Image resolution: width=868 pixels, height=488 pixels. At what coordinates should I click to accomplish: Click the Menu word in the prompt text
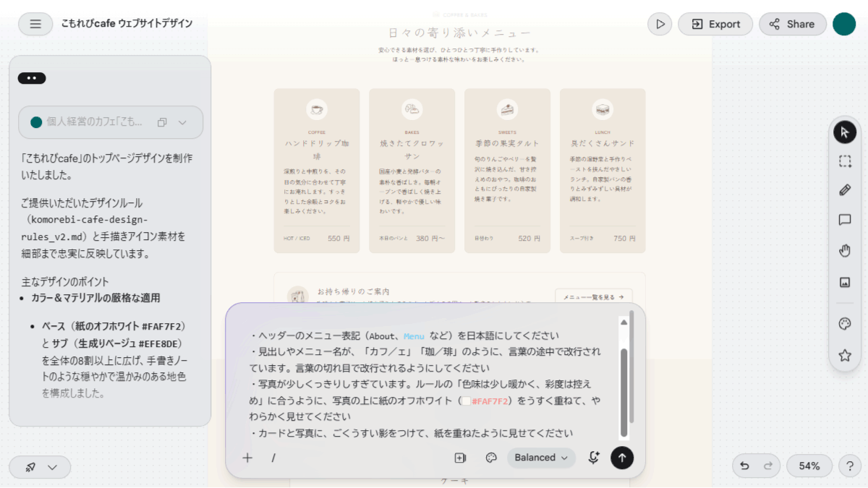click(414, 336)
